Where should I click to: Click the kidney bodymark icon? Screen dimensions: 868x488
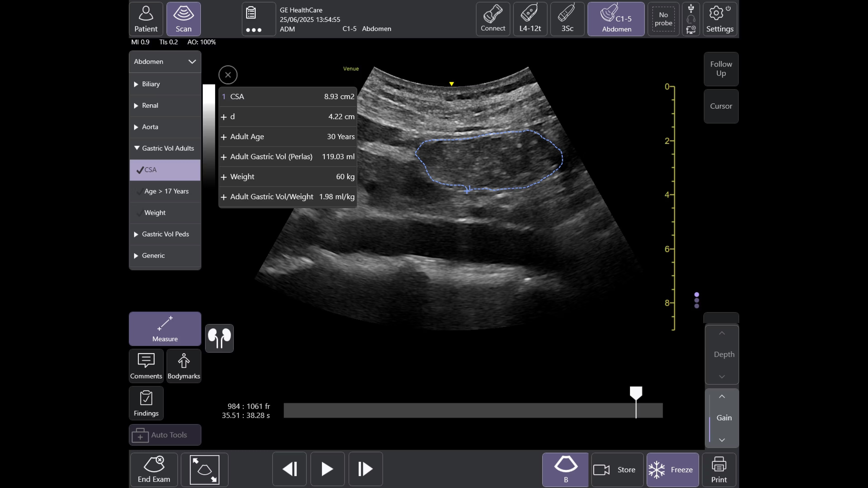click(219, 338)
